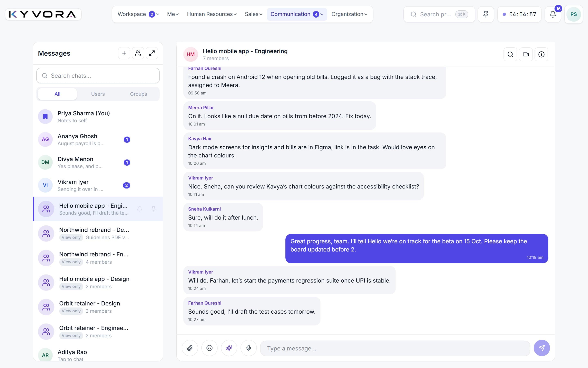The height and width of the screenshot is (368, 588).
Task: Open chat info details icon
Action: click(541, 54)
